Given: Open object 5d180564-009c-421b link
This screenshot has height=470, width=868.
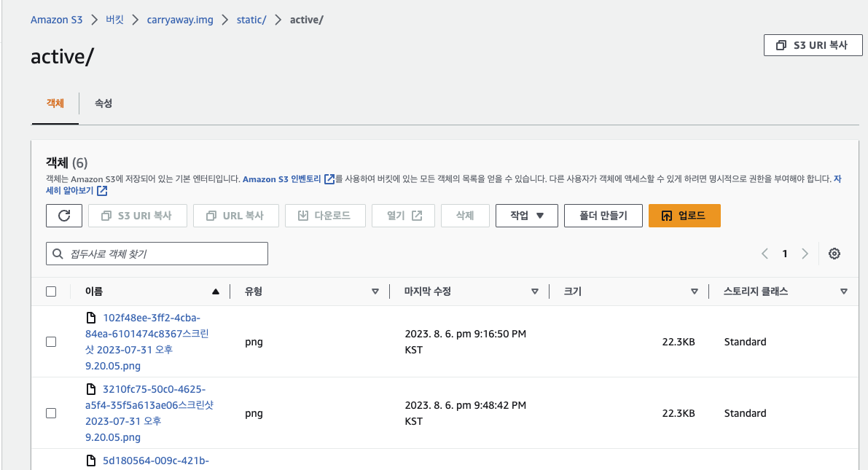Looking at the screenshot, I should (155, 461).
